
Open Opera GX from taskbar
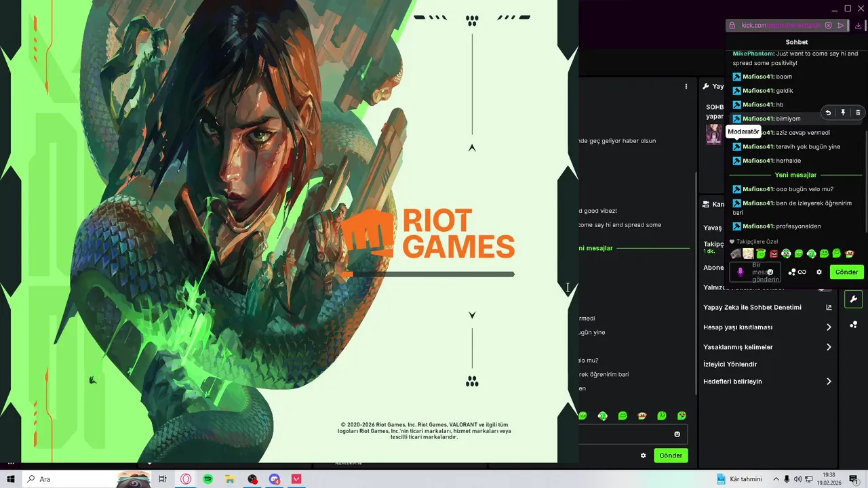tap(186, 479)
